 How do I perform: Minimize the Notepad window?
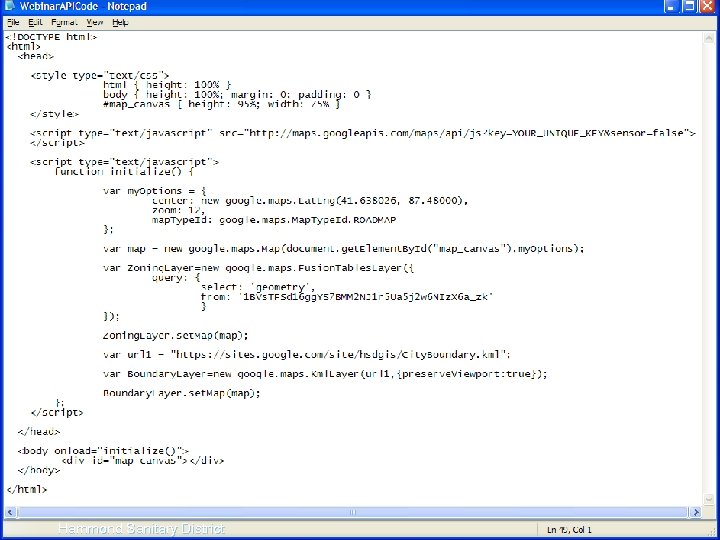(671, 6)
